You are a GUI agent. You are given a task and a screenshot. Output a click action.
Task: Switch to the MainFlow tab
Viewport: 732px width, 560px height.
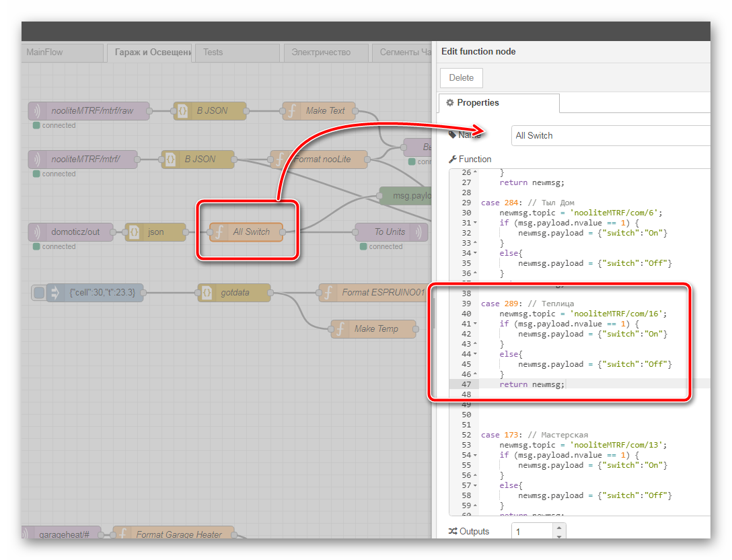click(x=45, y=53)
